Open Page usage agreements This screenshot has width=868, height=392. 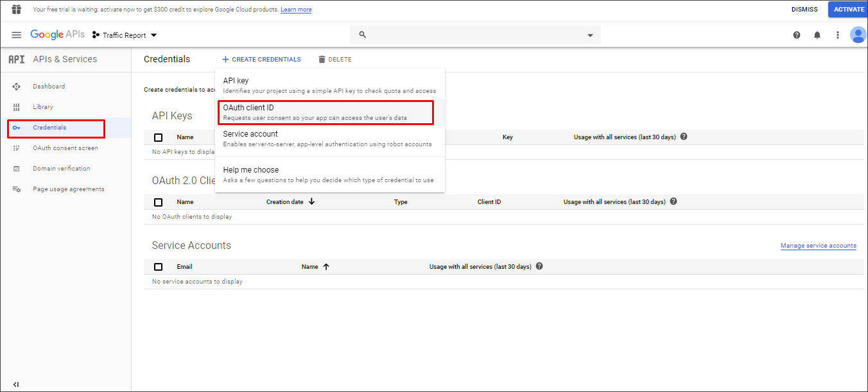point(69,189)
